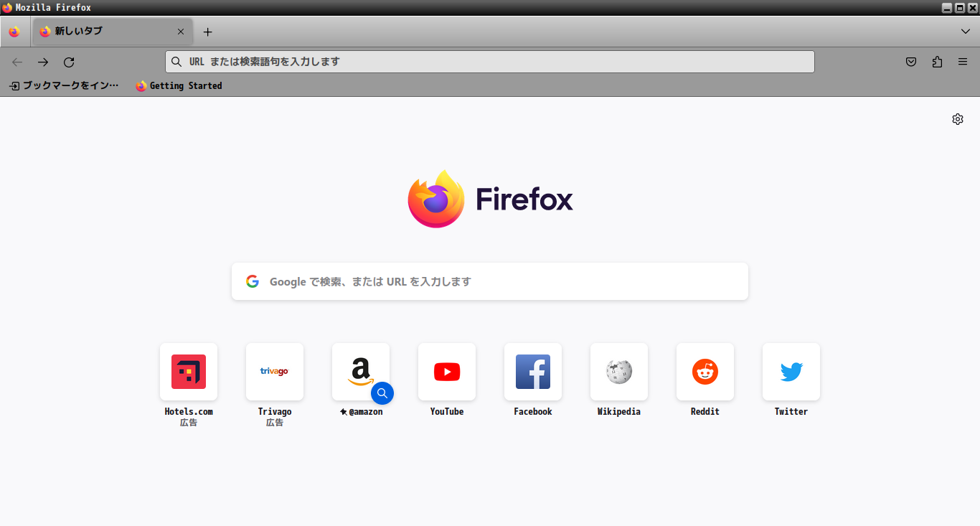Open the Wikipedia shortcut tile
Image resolution: width=980 pixels, height=526 pixels.
click(619, 372)
